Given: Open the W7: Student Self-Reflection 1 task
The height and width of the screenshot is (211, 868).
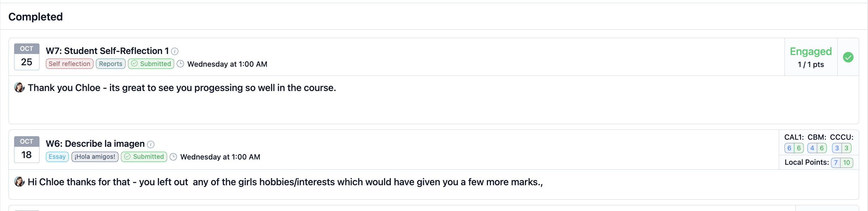Looking at the screenshot, I should point(107,51).
